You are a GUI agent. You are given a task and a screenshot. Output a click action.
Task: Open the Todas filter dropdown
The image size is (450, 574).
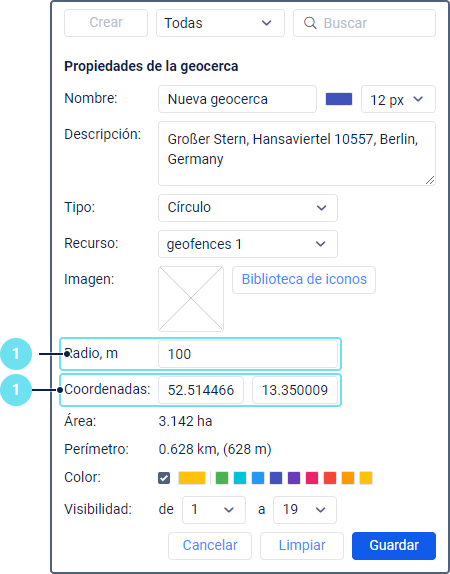coord(220,23)
